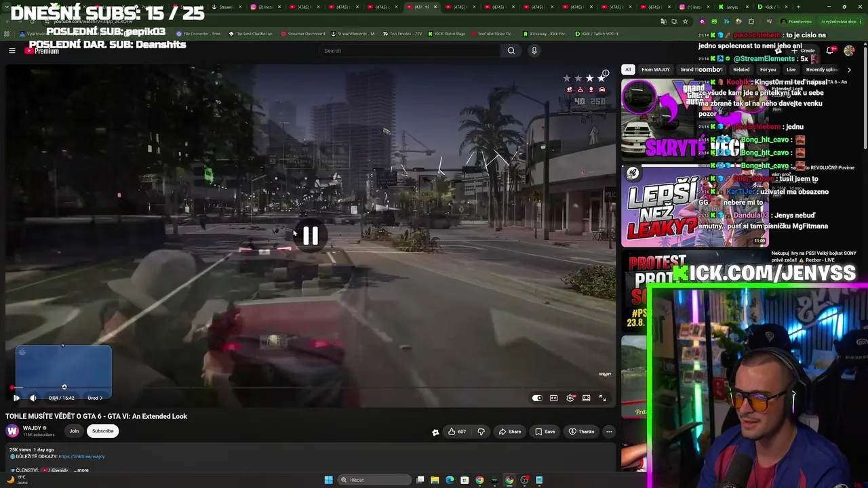Click the icon left of the like button
868x488 pixels.
click(x=435, y=432)
